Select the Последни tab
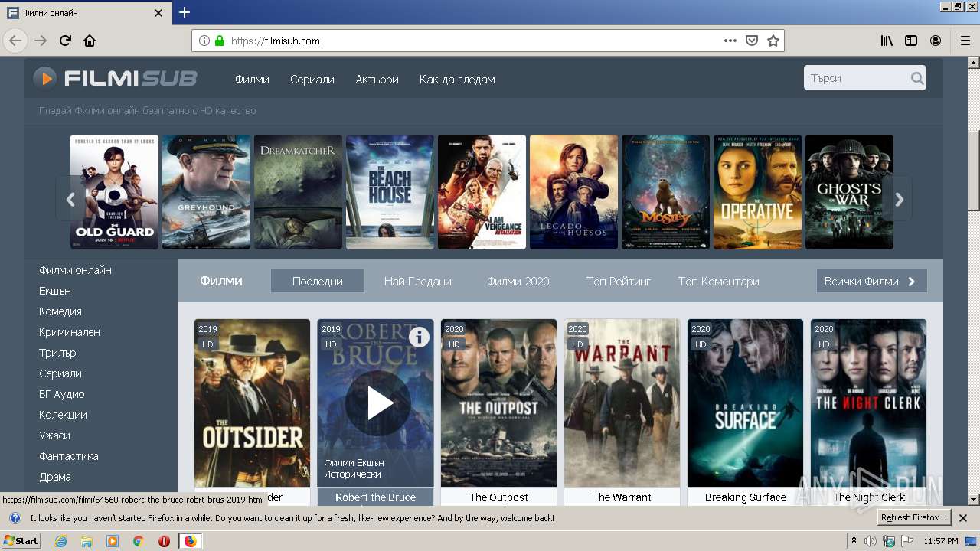980x551 pixels. [x=318, y=281]
